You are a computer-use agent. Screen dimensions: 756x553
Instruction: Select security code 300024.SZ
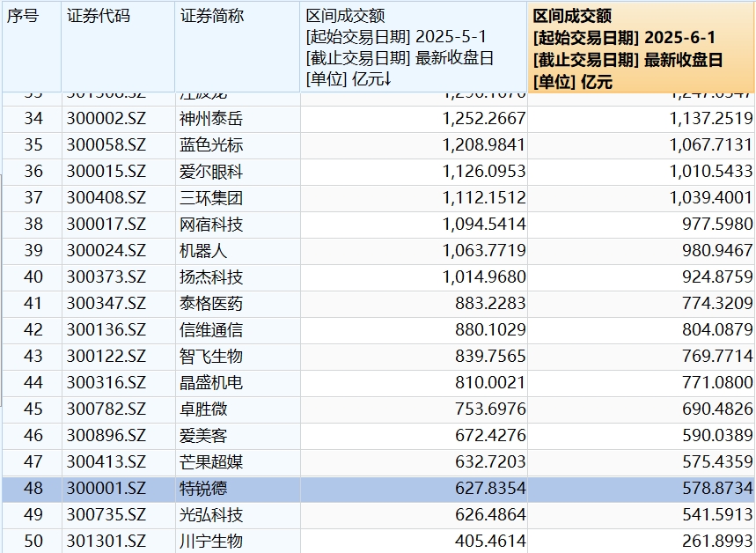[106, 251]
